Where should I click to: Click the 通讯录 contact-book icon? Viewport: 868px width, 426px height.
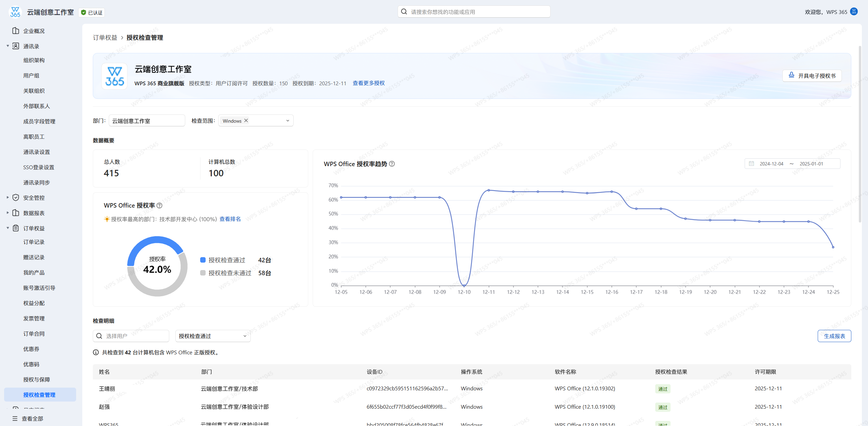[x=16, y=46]
